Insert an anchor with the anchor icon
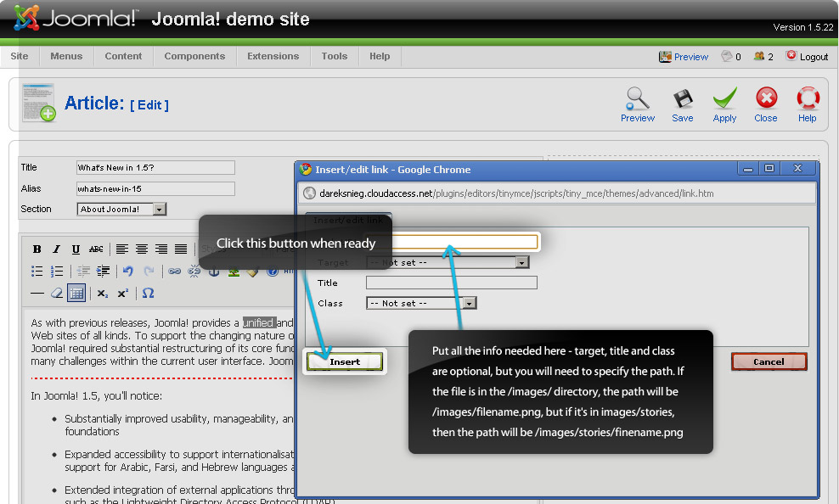The width and height of the screenshot is (839, 504). tap(213, 272)
